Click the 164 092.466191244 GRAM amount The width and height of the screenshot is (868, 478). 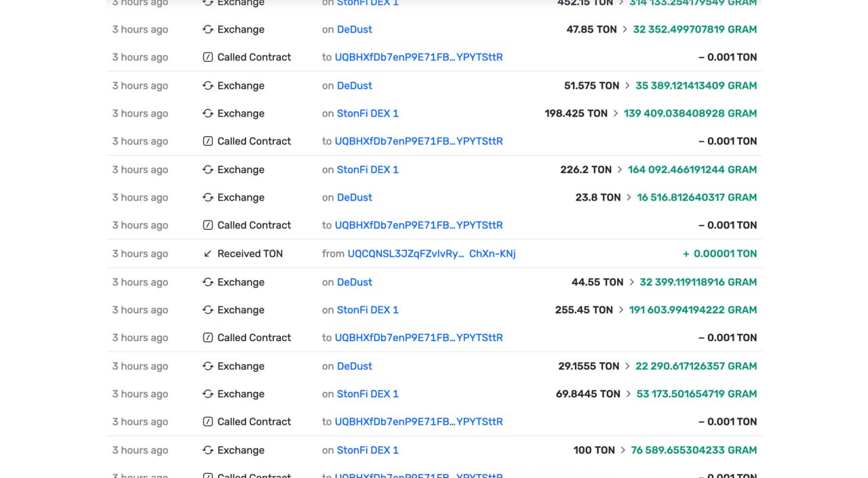[692, 170]
